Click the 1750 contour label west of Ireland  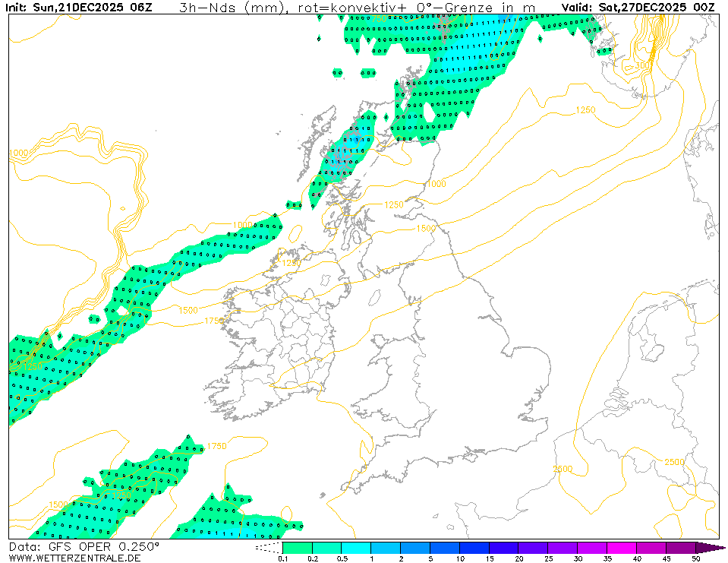point(215,321)
